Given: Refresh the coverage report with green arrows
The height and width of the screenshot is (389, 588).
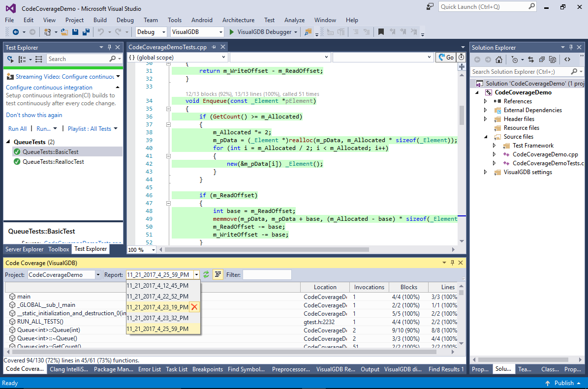Looking at the screenshot, I should [206, 275].
